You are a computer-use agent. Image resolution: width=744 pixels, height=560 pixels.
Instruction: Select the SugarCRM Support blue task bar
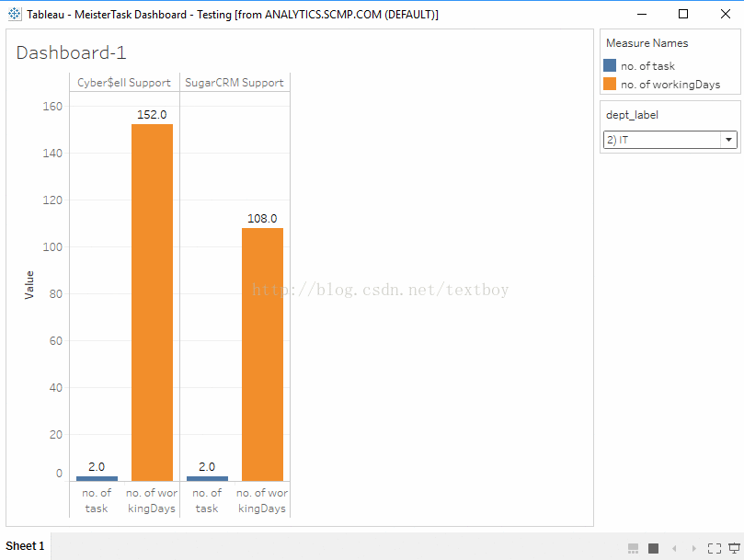(x=207, y=478)
